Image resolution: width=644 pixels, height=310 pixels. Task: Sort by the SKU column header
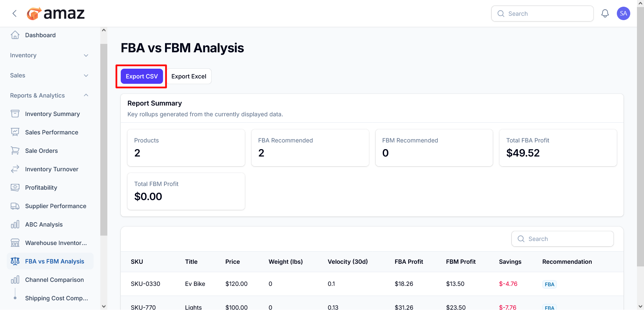[x=137, y=262]
